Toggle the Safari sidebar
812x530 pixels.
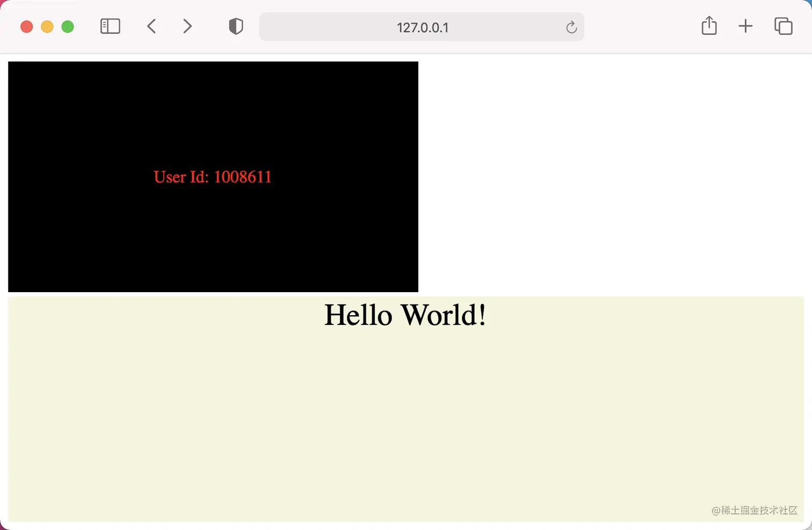point(110,26)
